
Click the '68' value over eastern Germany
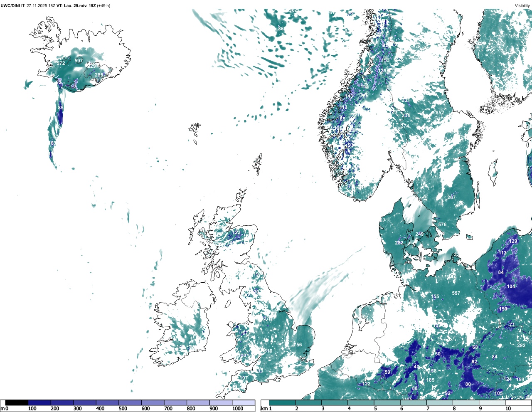point(475,347)
